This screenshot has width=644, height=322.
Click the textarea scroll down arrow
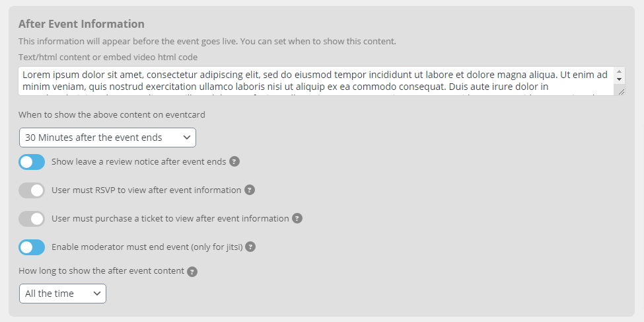[620, 79]
